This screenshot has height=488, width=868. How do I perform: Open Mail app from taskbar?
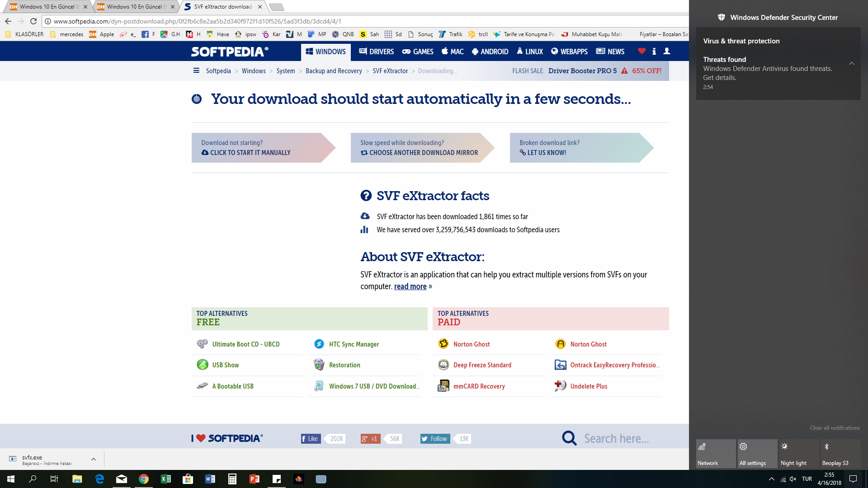[x=122, y=479]
